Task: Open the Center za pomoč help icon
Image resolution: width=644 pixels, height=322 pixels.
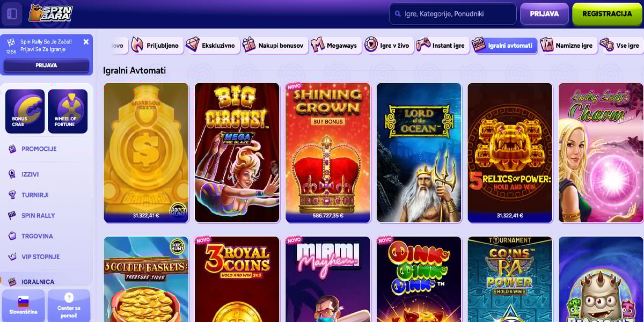Action: pos(69,305)
